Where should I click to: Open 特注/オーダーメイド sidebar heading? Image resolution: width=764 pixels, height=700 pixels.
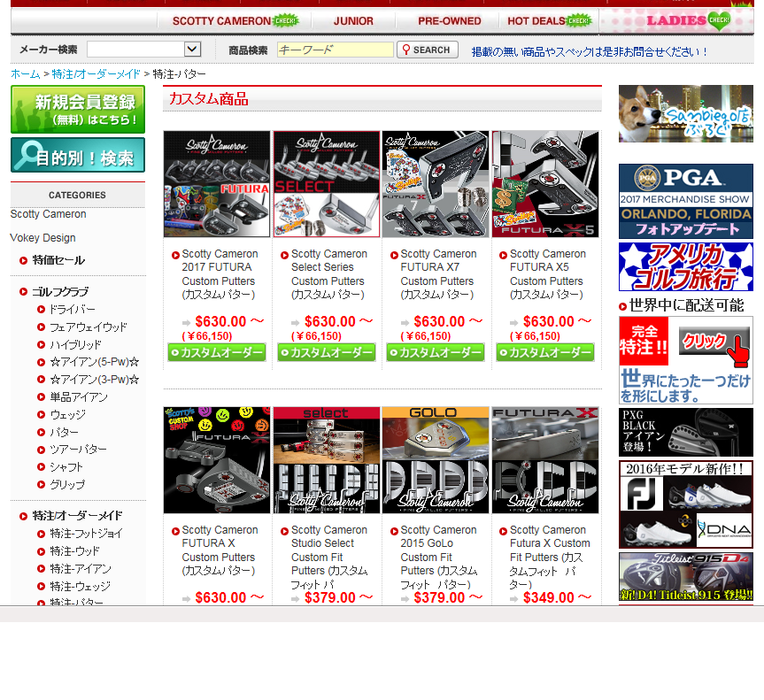pos(77,516)
